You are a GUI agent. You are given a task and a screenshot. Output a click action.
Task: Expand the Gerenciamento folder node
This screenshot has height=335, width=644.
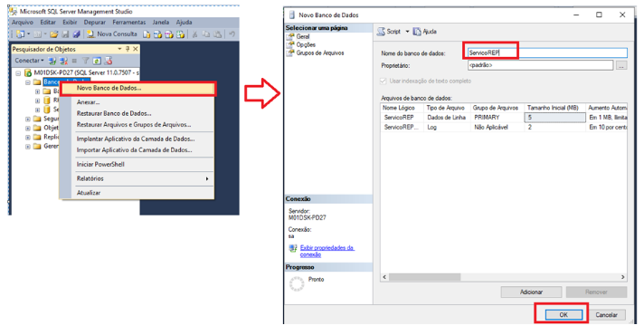pos(28,146)
